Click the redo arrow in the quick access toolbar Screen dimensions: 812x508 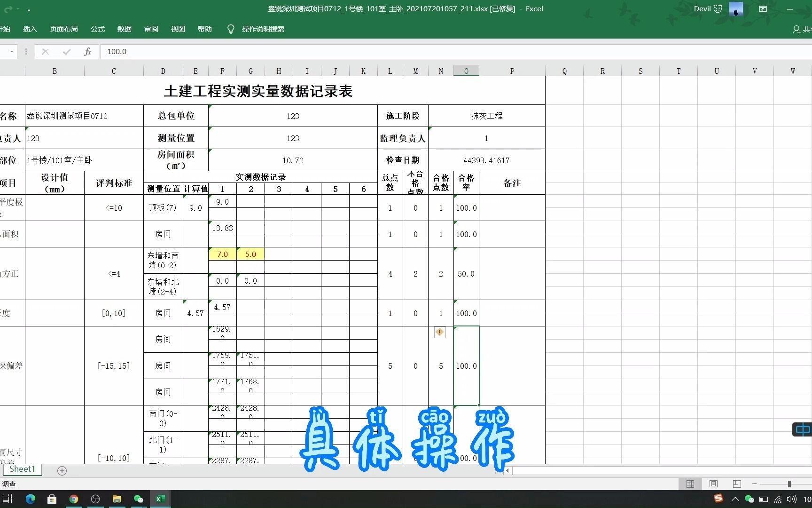[x=8, y=9]
